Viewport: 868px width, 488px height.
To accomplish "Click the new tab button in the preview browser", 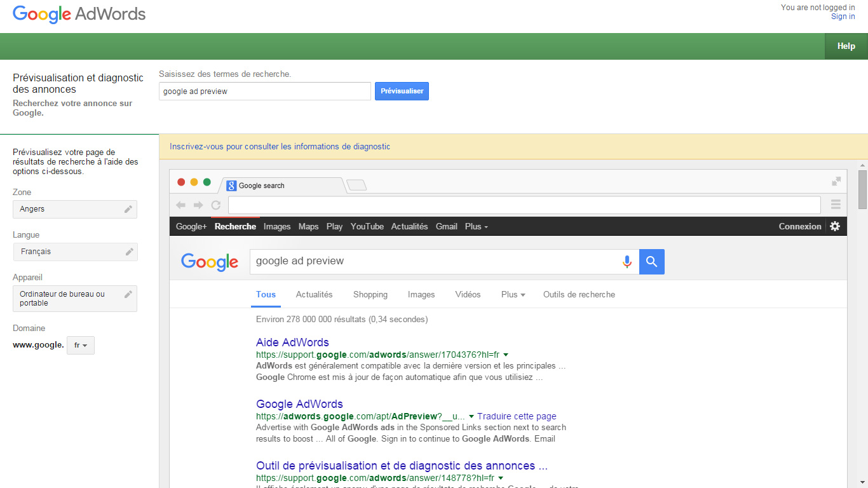I will click(356, 185).
